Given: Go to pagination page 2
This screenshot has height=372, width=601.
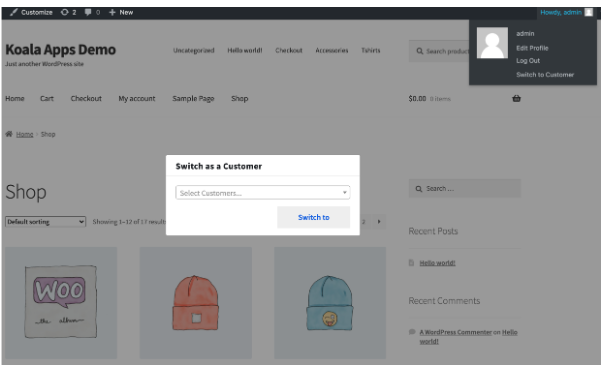Looking at the screenshot, I should click(364, 221).
